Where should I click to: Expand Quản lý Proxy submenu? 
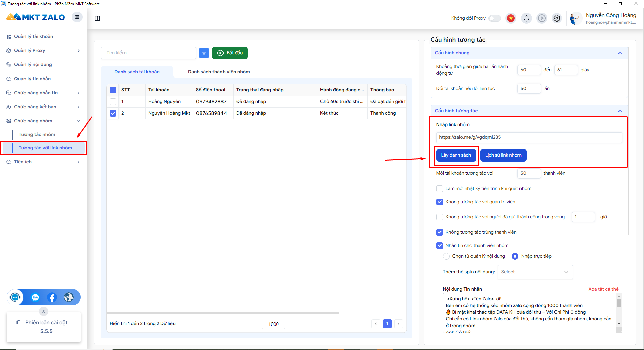click(x=79, y=51)
